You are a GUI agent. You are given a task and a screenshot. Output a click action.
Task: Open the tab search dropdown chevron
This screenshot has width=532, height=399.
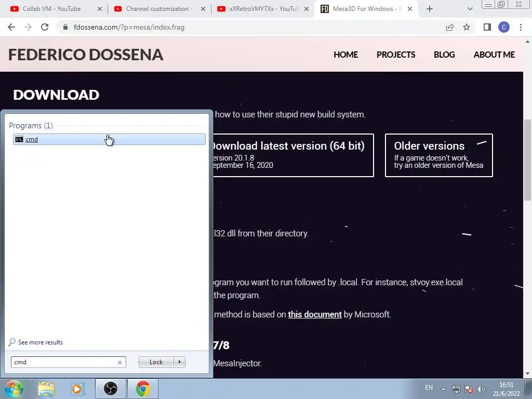pyautogui.click(x=470, y=9)
